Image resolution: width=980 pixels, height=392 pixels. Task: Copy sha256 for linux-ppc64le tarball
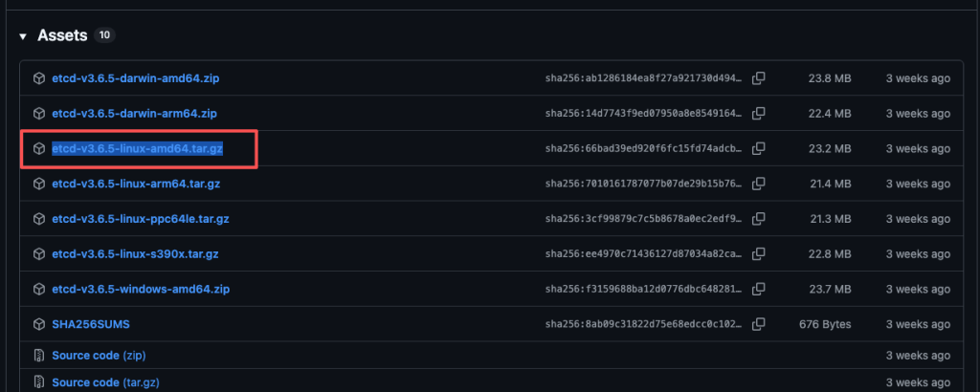point(759,219)
